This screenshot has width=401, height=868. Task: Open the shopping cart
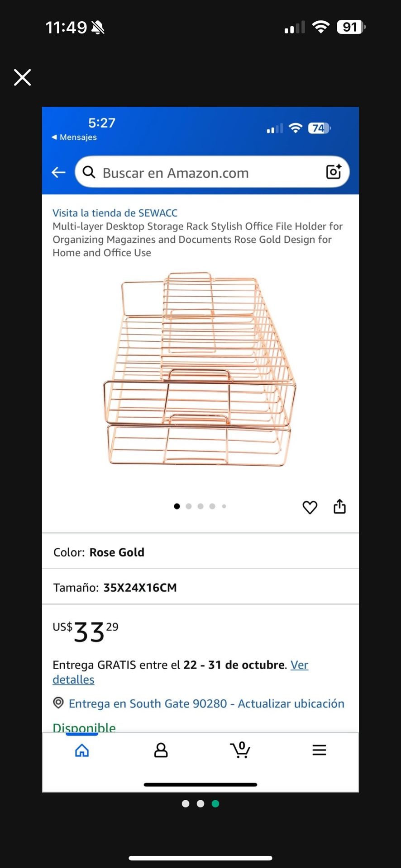pyautogui.click(x=240, y=750)
